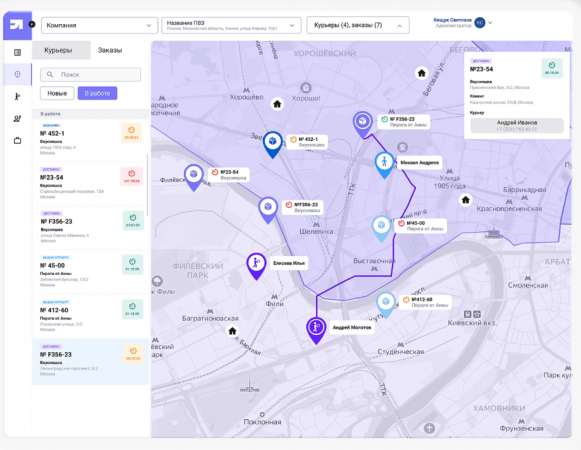Expand the user profile chevron

point(490,23)
